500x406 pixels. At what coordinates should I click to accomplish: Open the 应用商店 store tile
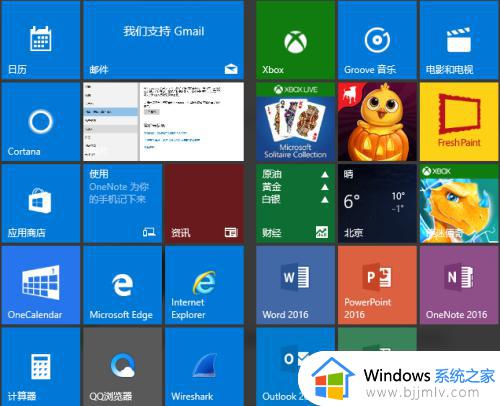[41, 203]
